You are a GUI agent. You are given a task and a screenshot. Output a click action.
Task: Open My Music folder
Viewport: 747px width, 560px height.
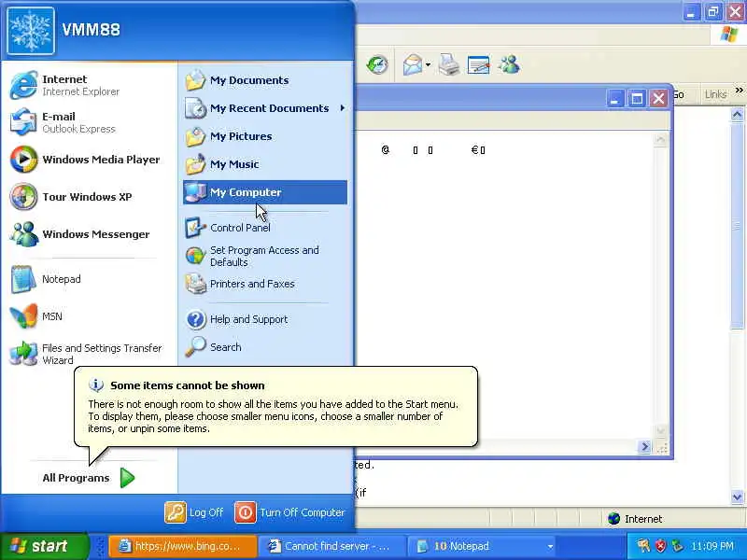tap(265, 164)
